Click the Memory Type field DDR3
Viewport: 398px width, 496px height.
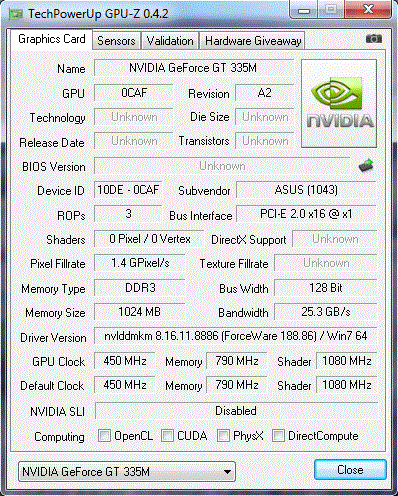(140, 288)
